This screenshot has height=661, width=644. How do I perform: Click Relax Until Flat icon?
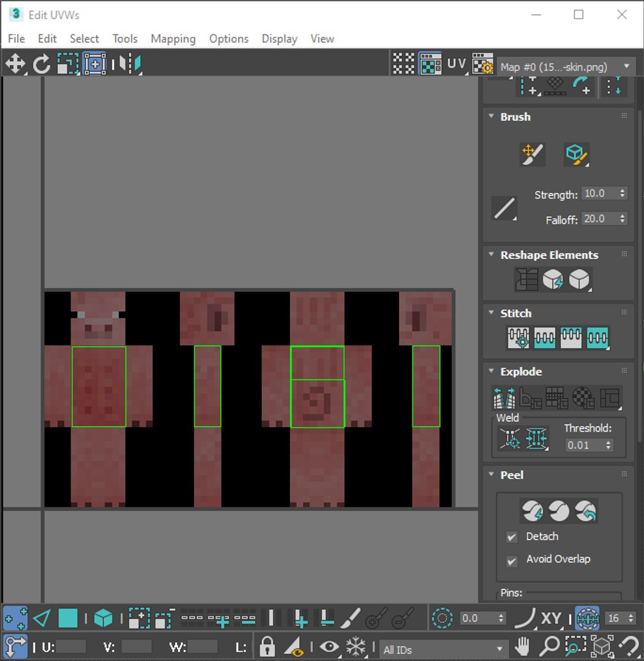[553, 279]
